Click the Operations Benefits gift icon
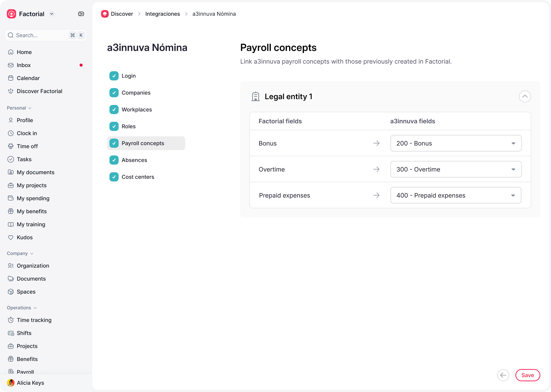The image size is (551, 392). [11, 359]
